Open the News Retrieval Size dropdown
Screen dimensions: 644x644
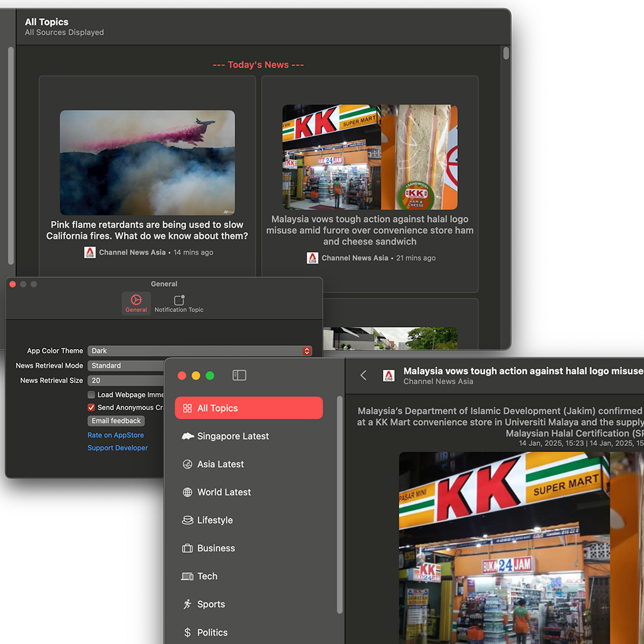pyautogui.click(x=126, y=380)
